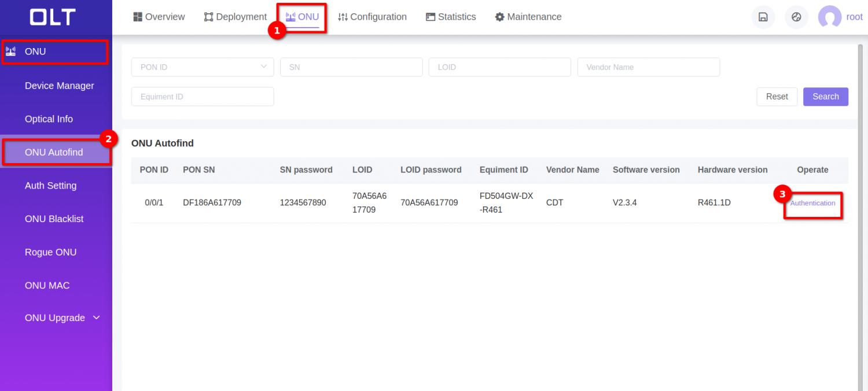Open the Overview tab

tap(159, 17)
